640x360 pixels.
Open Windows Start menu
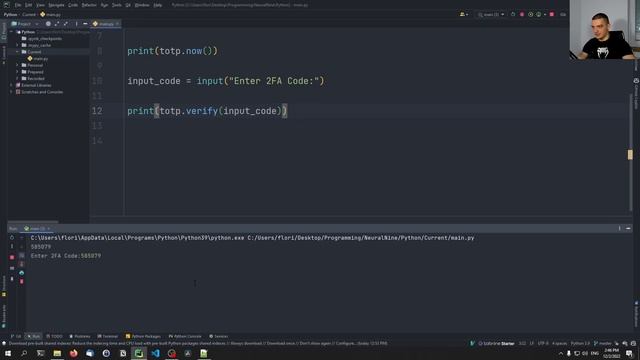(8, 353)
